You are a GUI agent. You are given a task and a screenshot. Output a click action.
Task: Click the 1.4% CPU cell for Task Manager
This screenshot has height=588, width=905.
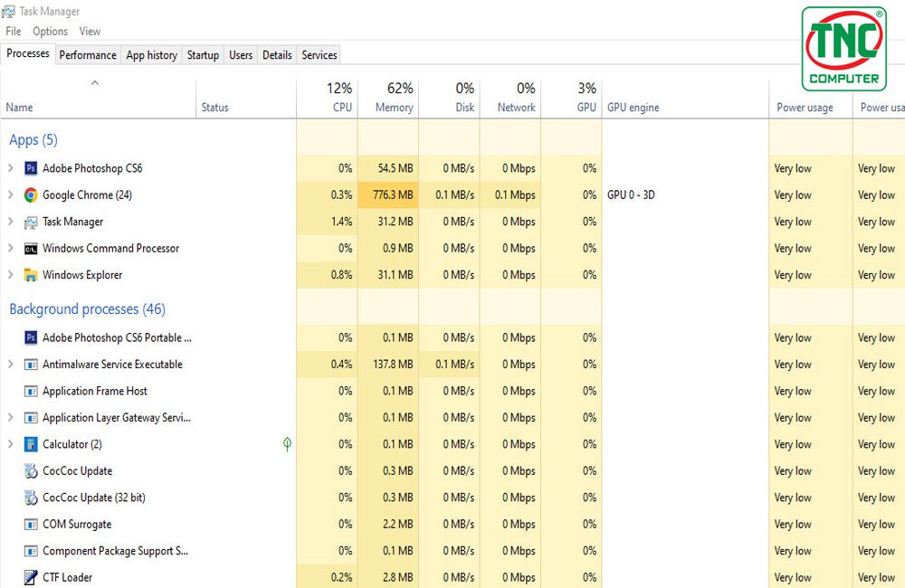tap(327, 223)
